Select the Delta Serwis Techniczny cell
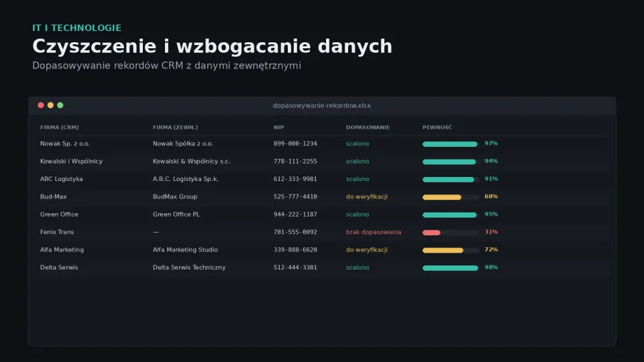 click(x=189, y=267)
